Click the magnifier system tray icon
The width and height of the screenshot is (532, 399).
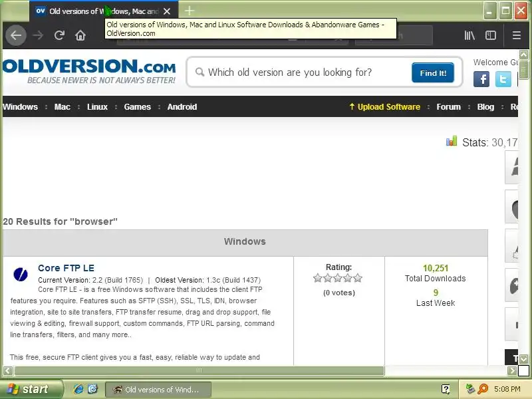[x=483, y=389]
